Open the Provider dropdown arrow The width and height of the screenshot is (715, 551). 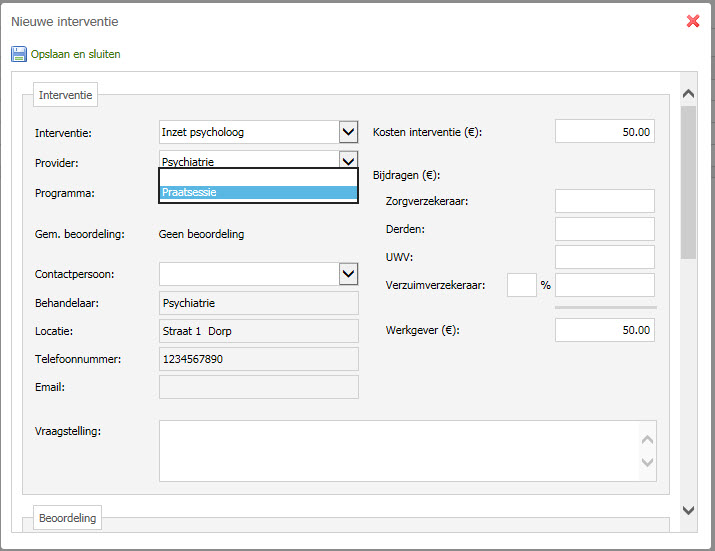[348, 160]
